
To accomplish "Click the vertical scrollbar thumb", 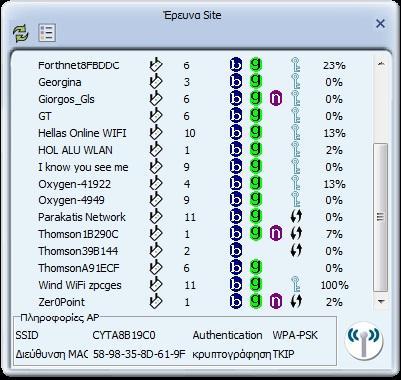I will [381, 217].
